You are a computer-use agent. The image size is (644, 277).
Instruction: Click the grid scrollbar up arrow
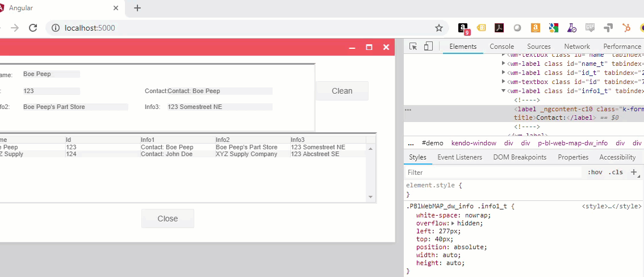pyautogui.click(x=370, y=149)
